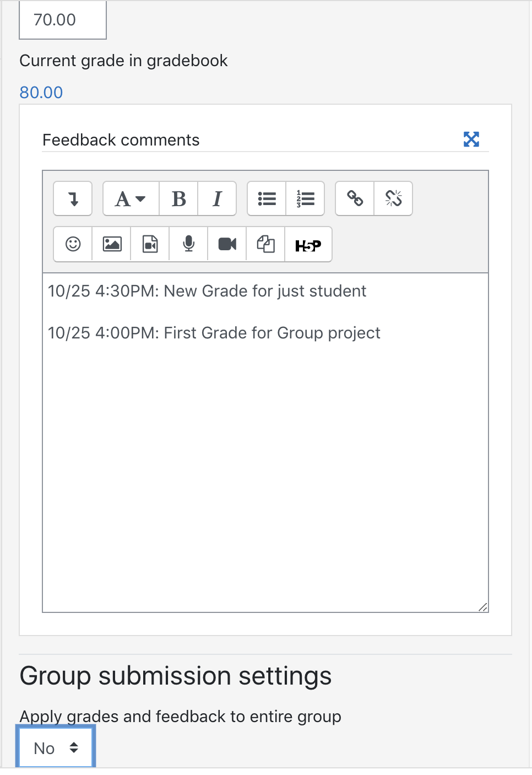This screenshot has height=775, width=532.
Task: Open the current gradebook grade 80.00 link
Action: [x=41, y=92]
